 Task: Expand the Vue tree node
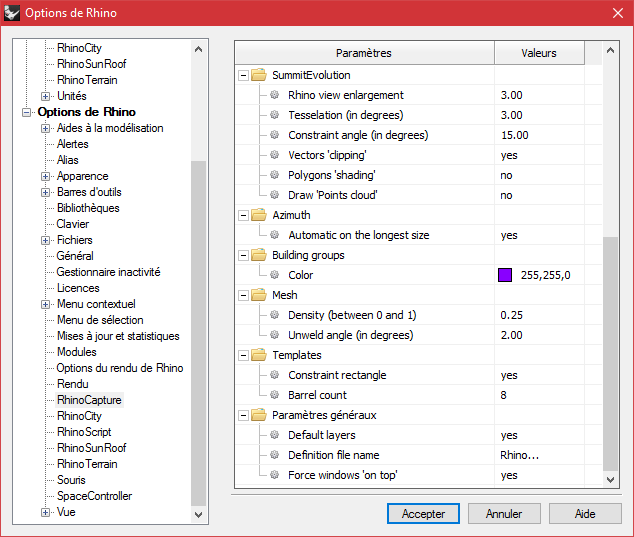click(x=45, y=512)
